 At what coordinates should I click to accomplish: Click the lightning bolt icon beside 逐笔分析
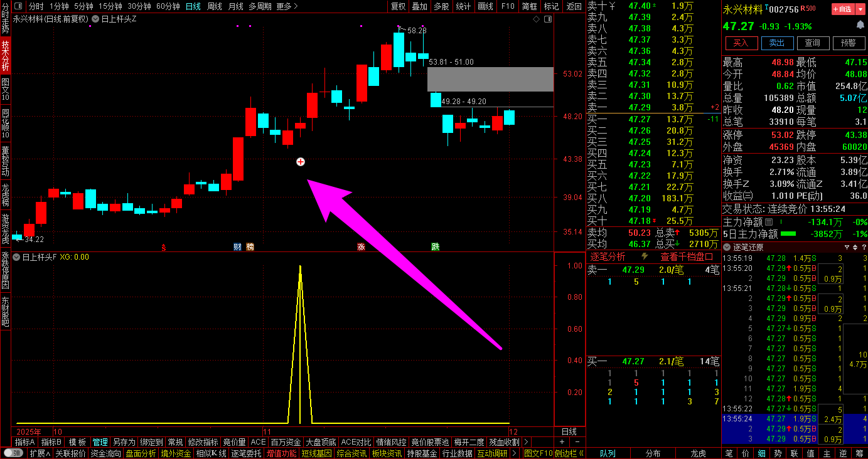[645, 256]
